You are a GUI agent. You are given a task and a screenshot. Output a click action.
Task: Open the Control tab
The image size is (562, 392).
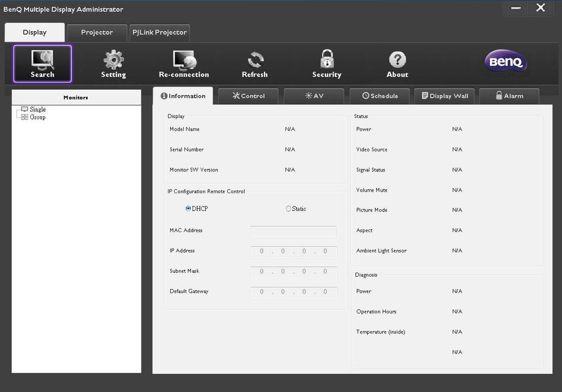tap(249, 96)
